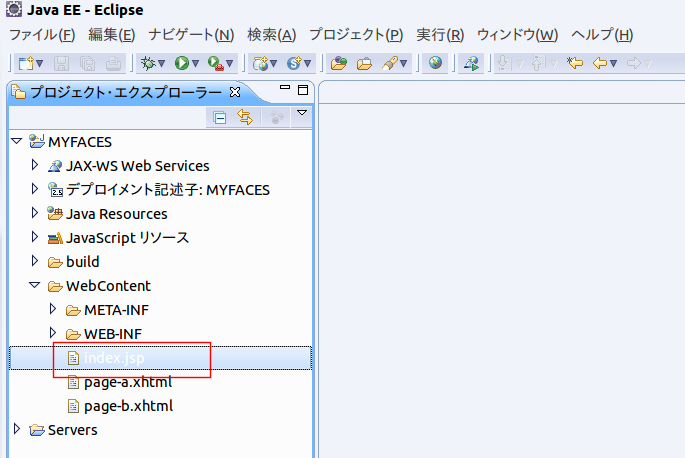The image size is (685, 458).
Task: Open dropdown arrow beside Search flashlight
Action: (404, 64)
